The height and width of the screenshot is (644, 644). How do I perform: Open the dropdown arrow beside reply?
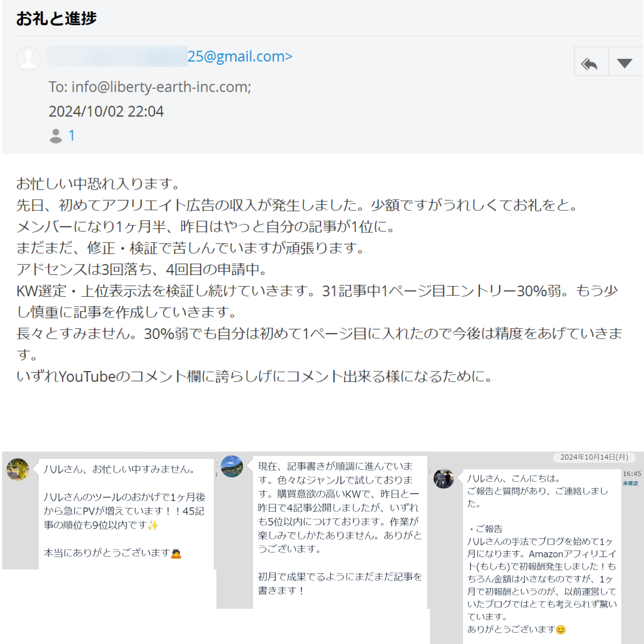[x=625, y=63]
